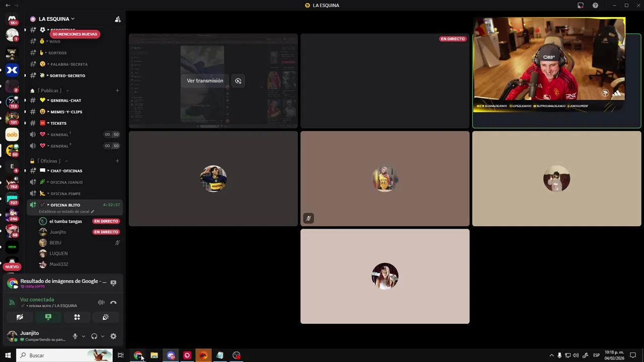Open activities shapes button
The height and width of the screenshot is (362, 644).
tap(77, 317)
